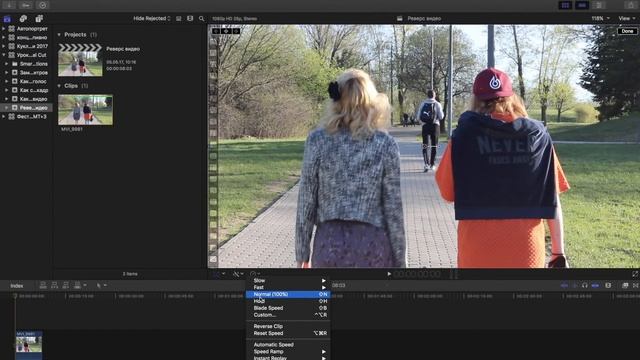Toggle timeline audio skimming headphones icon
The width and height of the screenshot is (640, 360).
585,286
